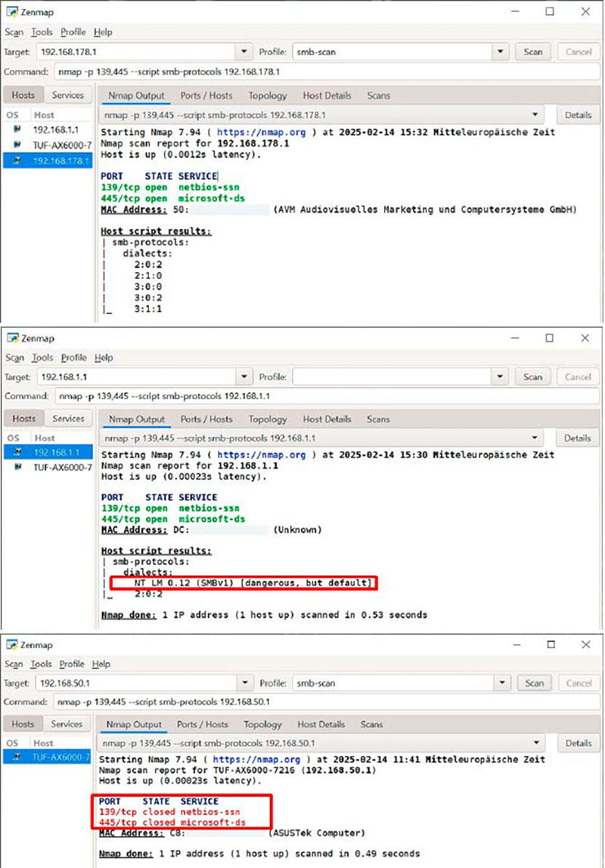
Task: Open Help menu in bottom Zenmap window
Action: point(101,664)
